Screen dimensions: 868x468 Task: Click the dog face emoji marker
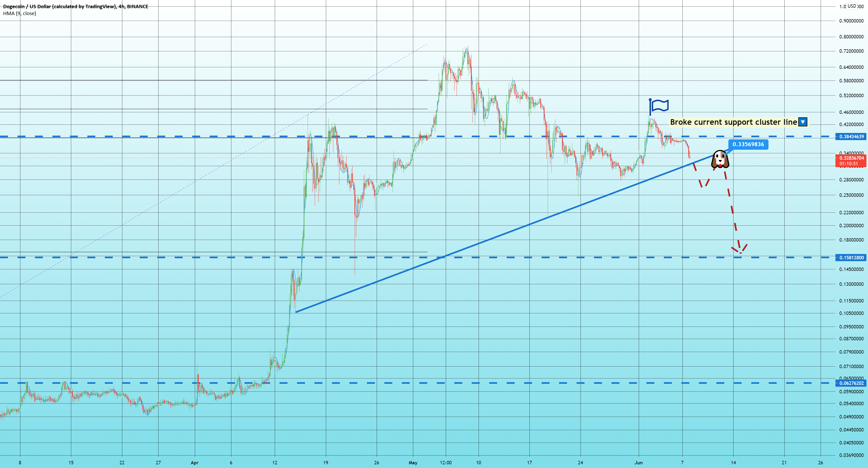(x=720, y=159)
